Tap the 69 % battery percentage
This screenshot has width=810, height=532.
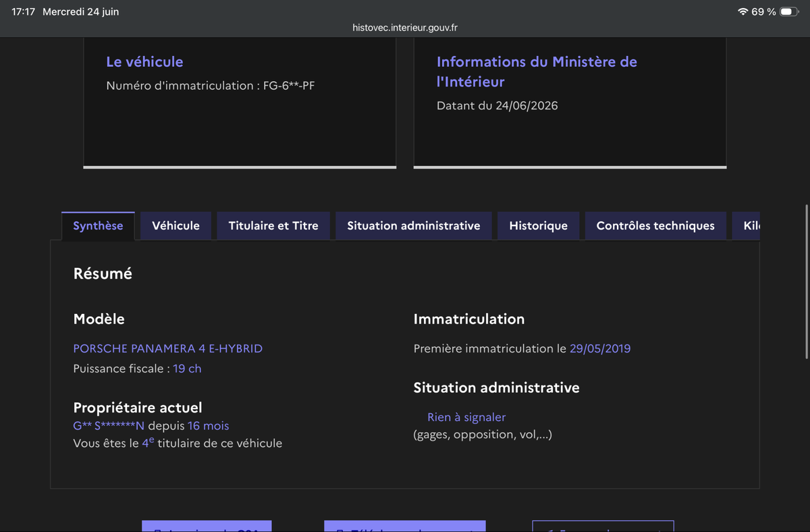coord(763,12)
